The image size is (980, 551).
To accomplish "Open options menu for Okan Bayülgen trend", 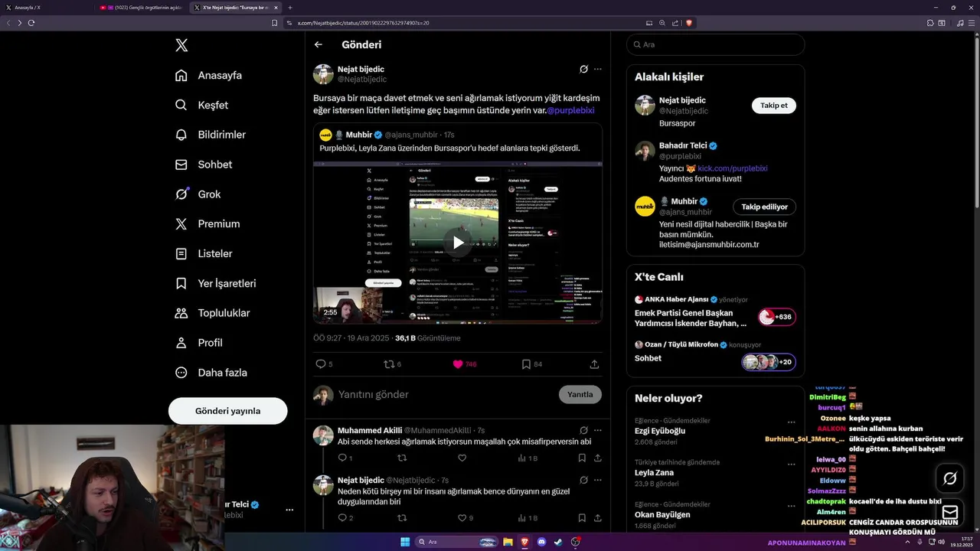I will (792, 506).
